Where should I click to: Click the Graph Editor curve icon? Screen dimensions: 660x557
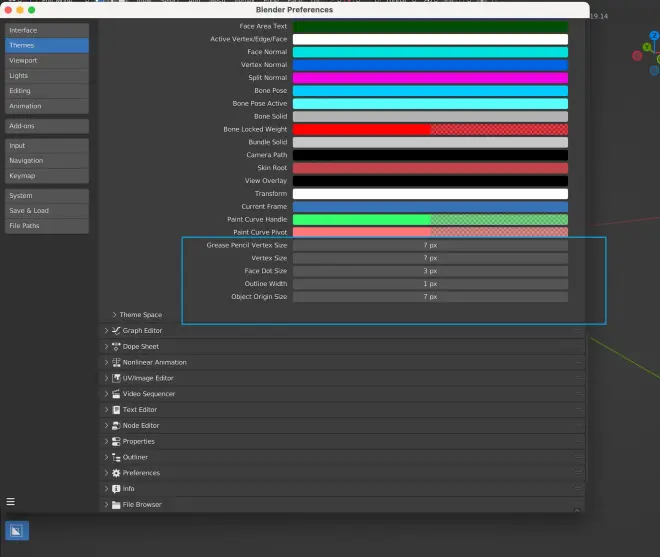click(116, 331)
